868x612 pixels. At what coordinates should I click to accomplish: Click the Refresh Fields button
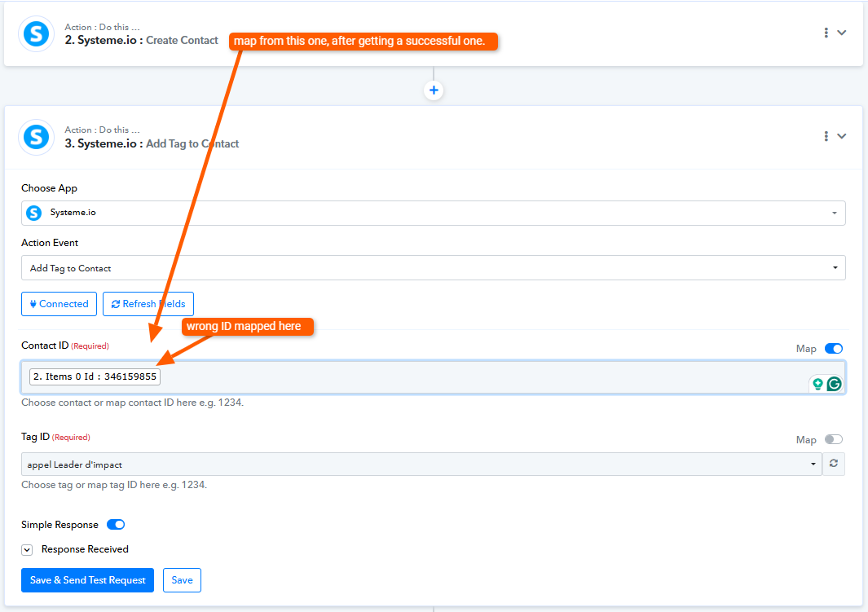click(148, 304)
